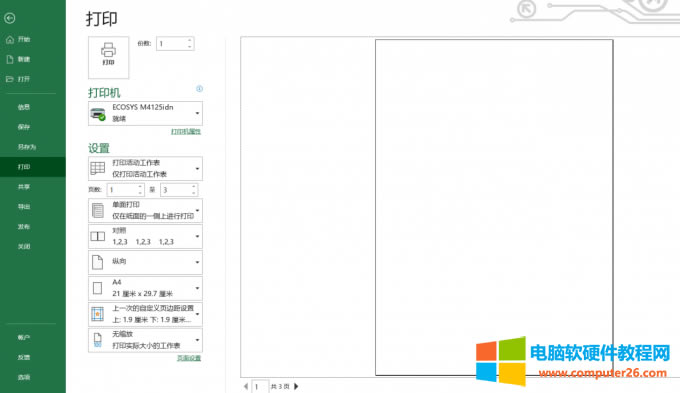Increase the 份数 copies spinner
The image size is (680, 393).
pyautogui.click(x=190, y=41)
